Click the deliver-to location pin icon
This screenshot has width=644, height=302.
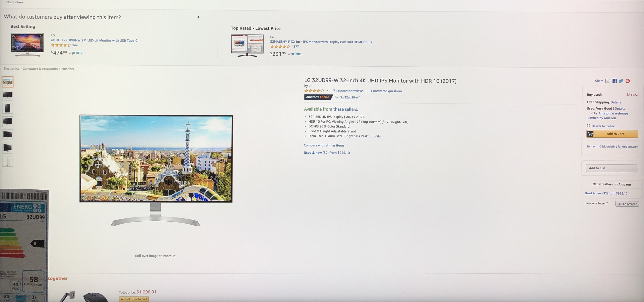(588, 126)
